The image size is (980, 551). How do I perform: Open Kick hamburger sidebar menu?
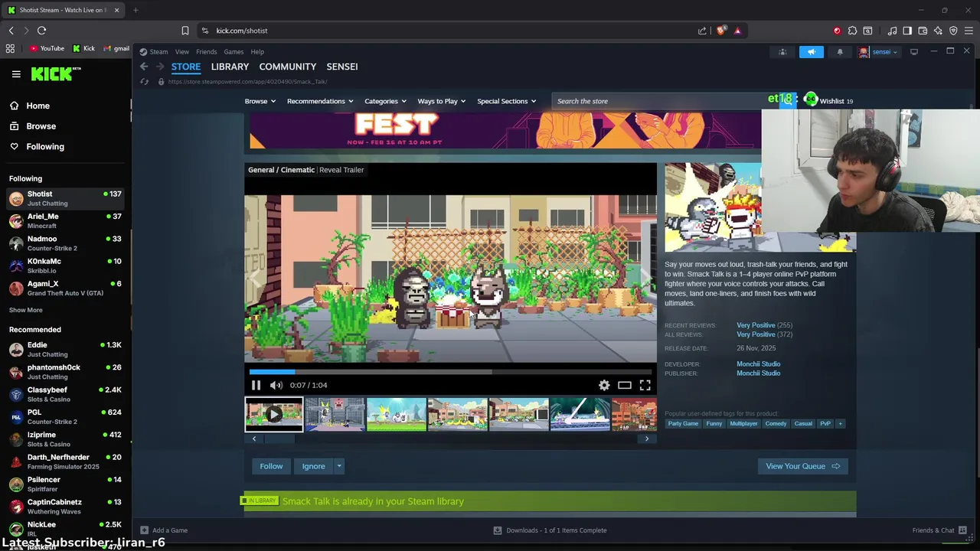[x=16, y=74]
